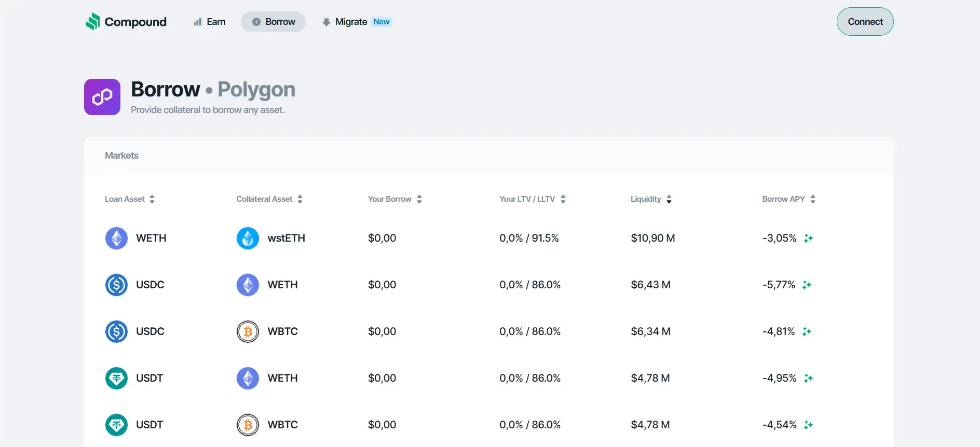The width and height of the screenshot is (980, 447).
Task: Switch to the Migrate tab
Action: 351,22
